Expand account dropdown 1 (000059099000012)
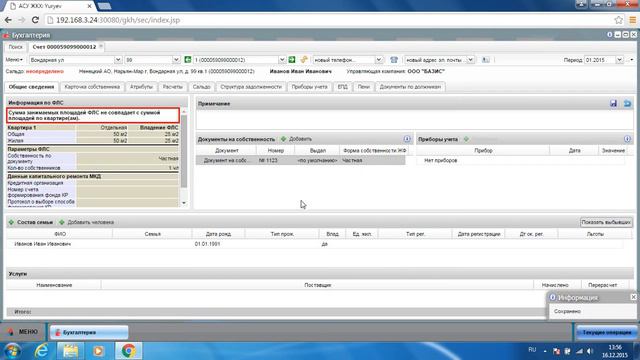 282,60
